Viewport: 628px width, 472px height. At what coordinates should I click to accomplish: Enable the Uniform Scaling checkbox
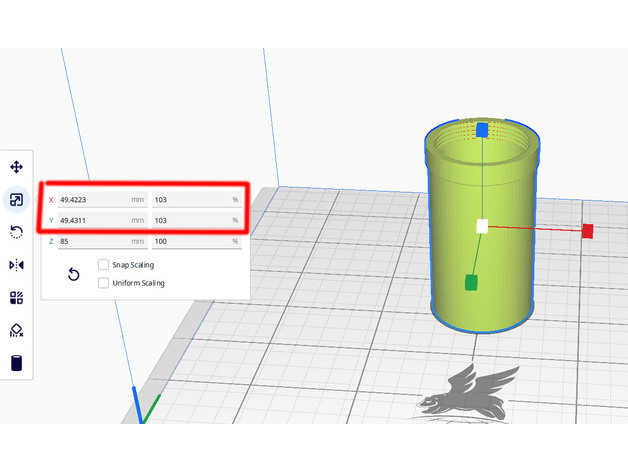(104, 283)
